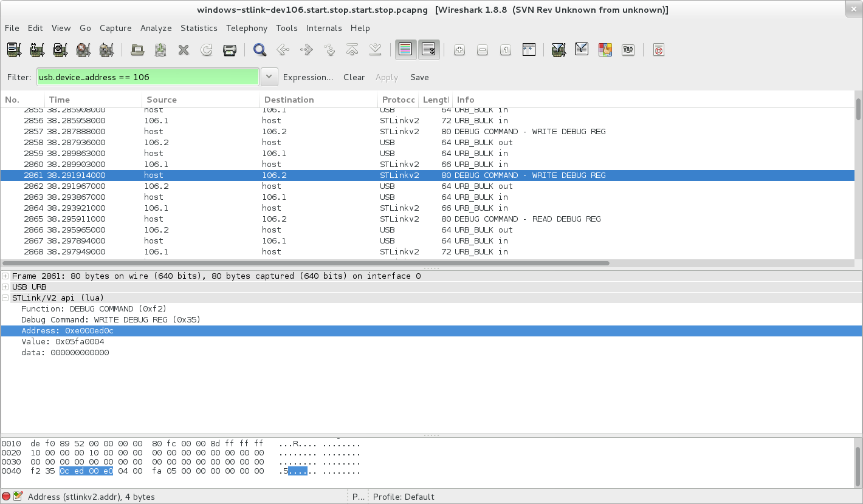Save the current filter

pyautogui.click(x=419, y=77)
